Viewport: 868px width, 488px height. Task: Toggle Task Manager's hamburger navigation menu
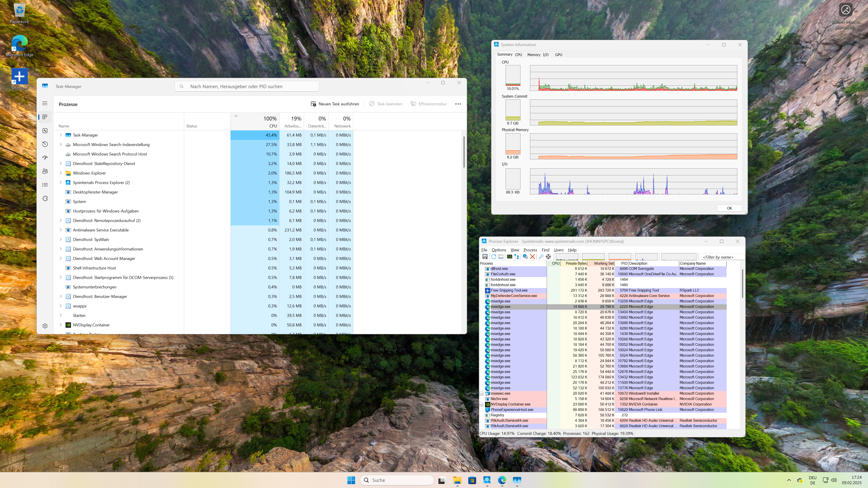45,103
